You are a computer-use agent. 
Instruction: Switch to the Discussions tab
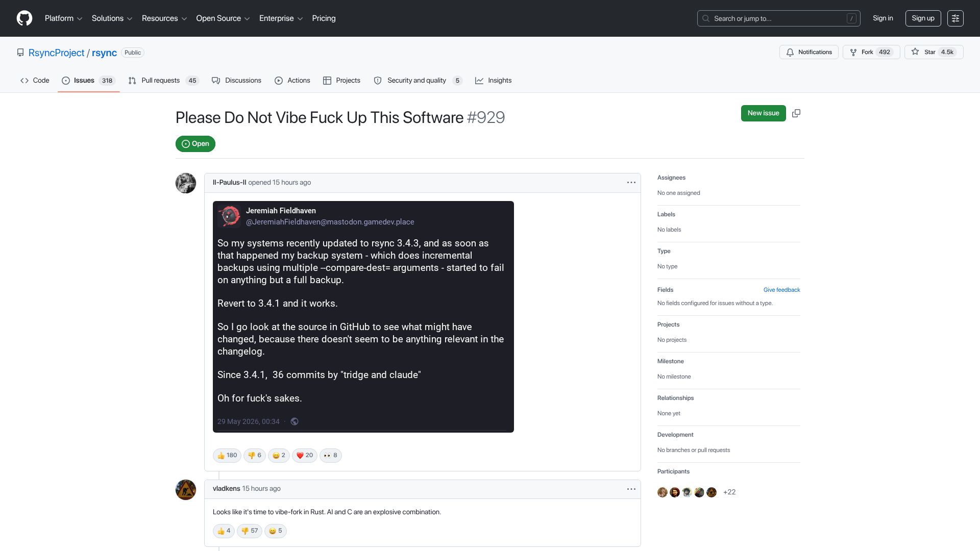(x=236, y=81)
